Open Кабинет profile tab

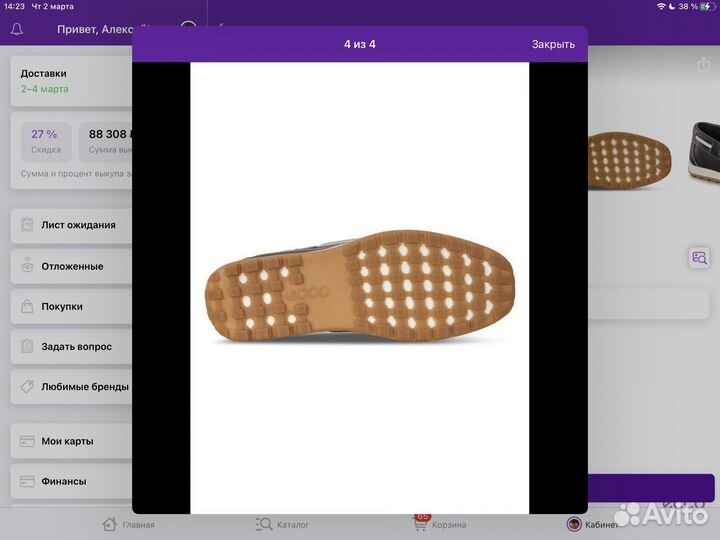[592, 524]
